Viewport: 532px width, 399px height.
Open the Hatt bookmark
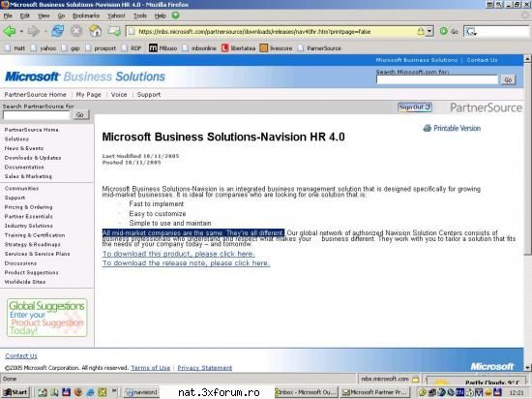(x=15, y=48)
